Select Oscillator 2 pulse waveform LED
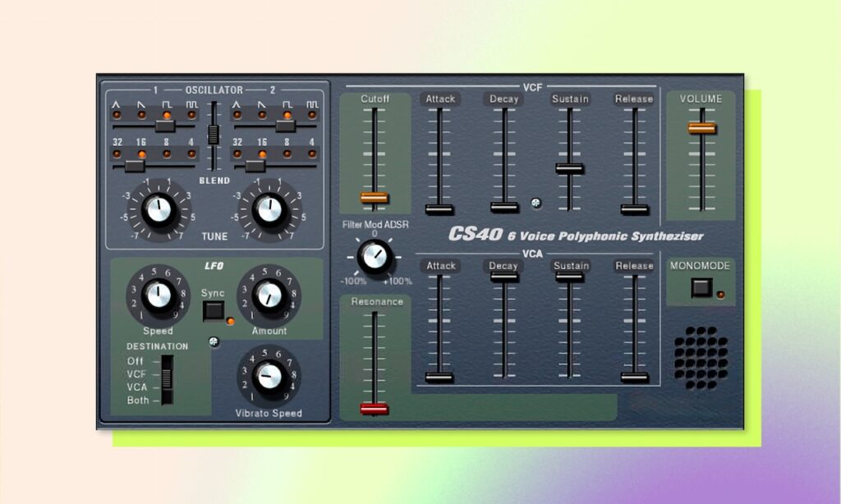 (311, 115)
